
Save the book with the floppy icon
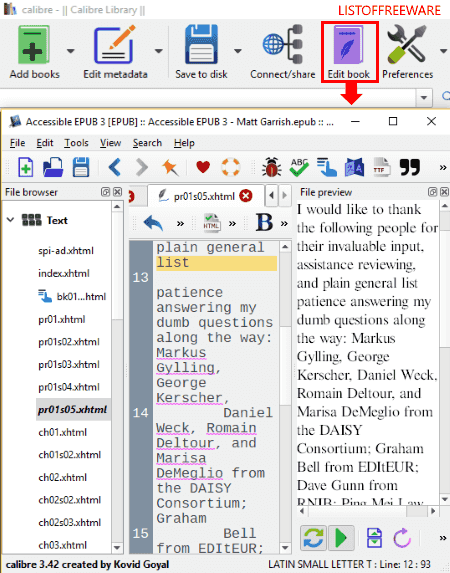(81, 168)
